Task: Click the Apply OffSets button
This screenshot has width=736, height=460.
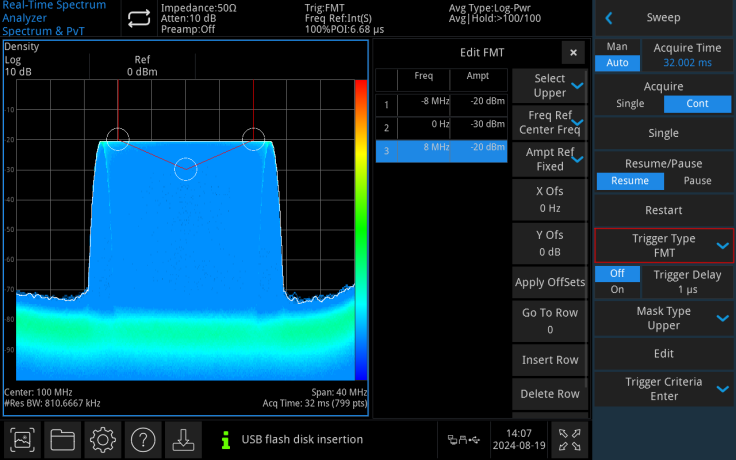Action: [x=549, y=282]
